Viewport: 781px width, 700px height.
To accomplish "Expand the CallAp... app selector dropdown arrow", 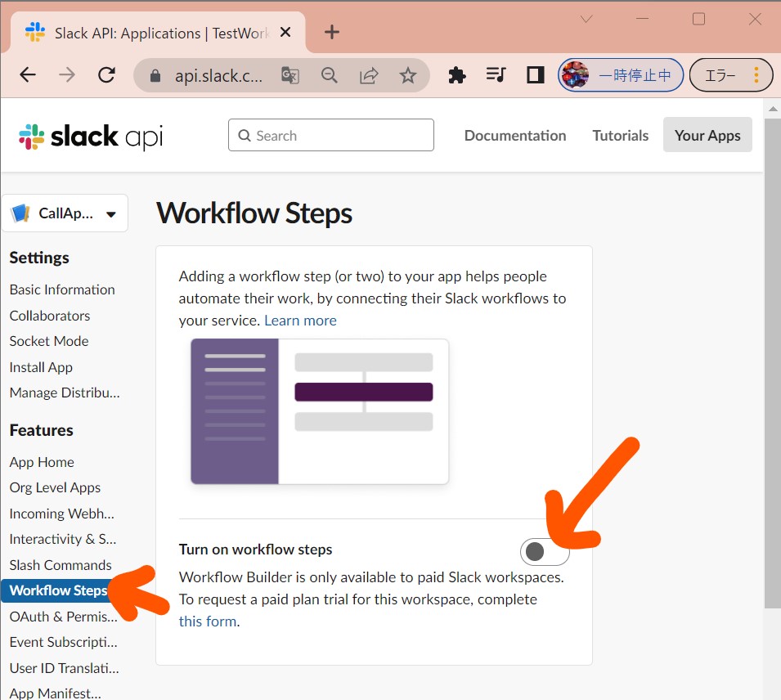I will [111, 214].
